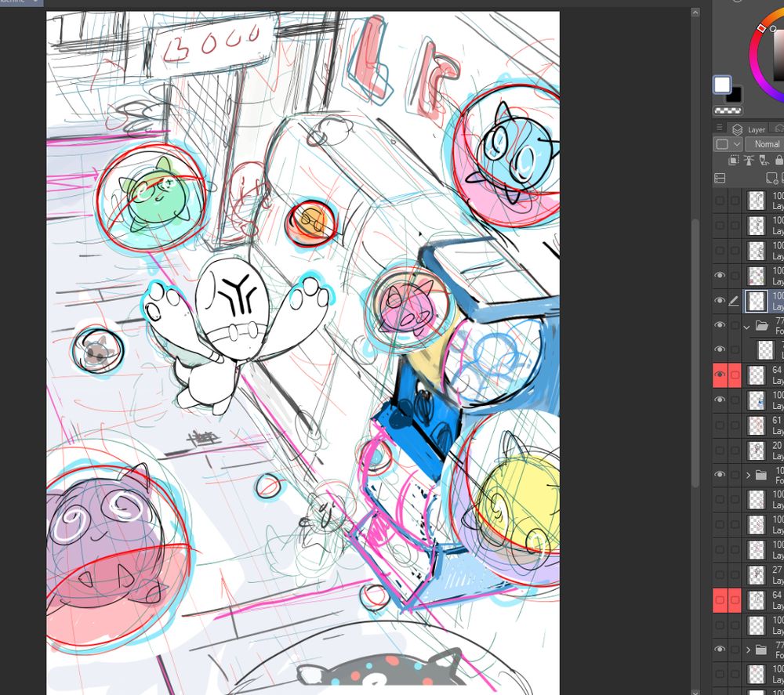Open the Layer palette hamburger menu
This screenshot has height=695, width=784.
pos(719,128)
